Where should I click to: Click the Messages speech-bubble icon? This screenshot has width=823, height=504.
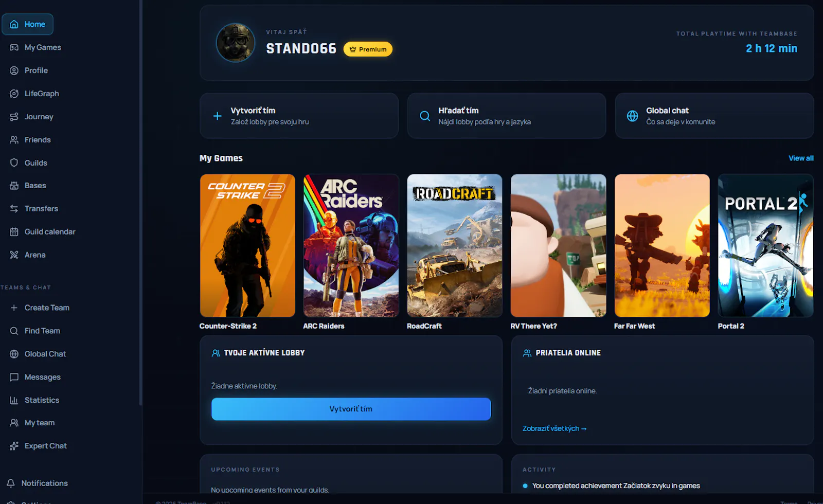click(14, 377)
